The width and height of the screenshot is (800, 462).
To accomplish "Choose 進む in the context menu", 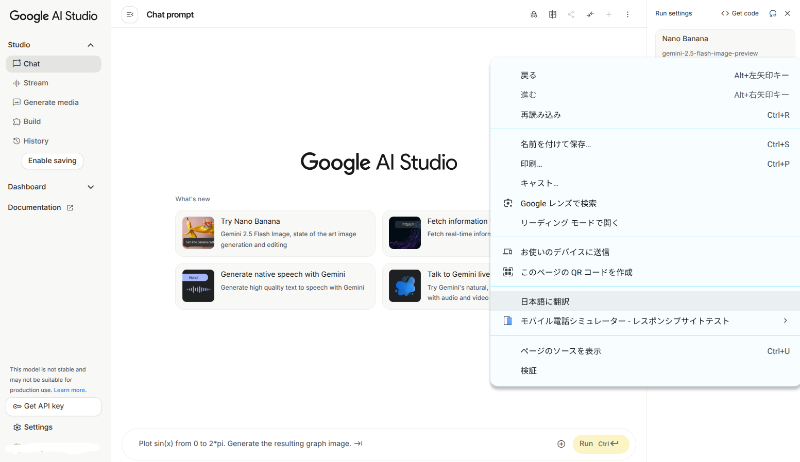I will [x=645, y=95].
